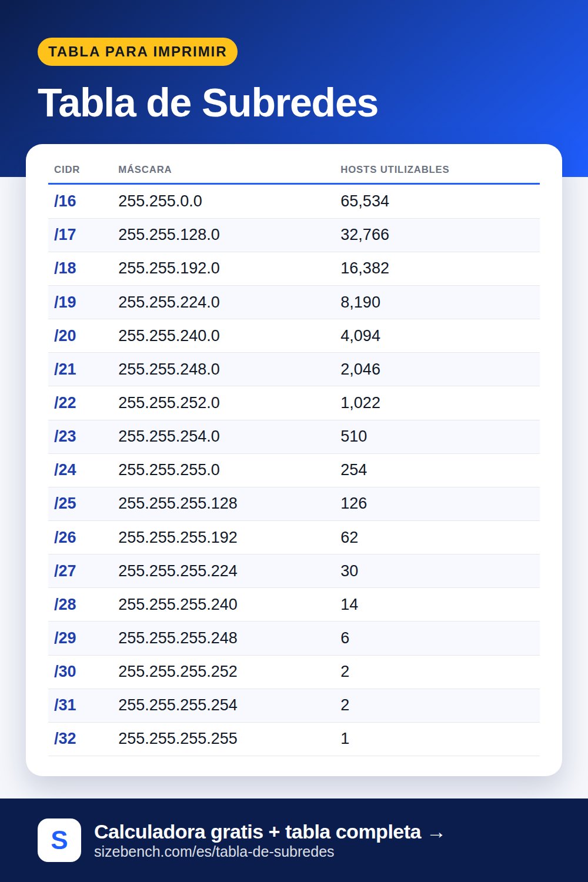Select the /29 CIDR cell
Viewport: 588px width, 882px height.
65,638
